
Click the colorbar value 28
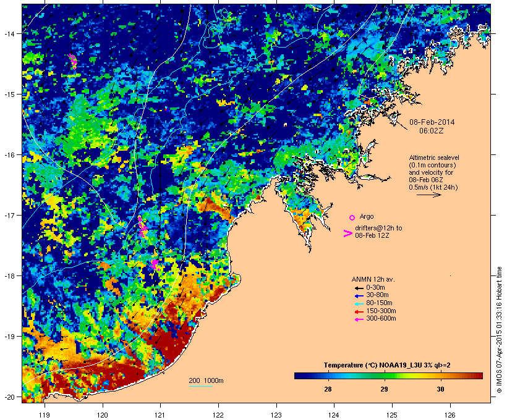pyautogui.click(x=328, y=389)
